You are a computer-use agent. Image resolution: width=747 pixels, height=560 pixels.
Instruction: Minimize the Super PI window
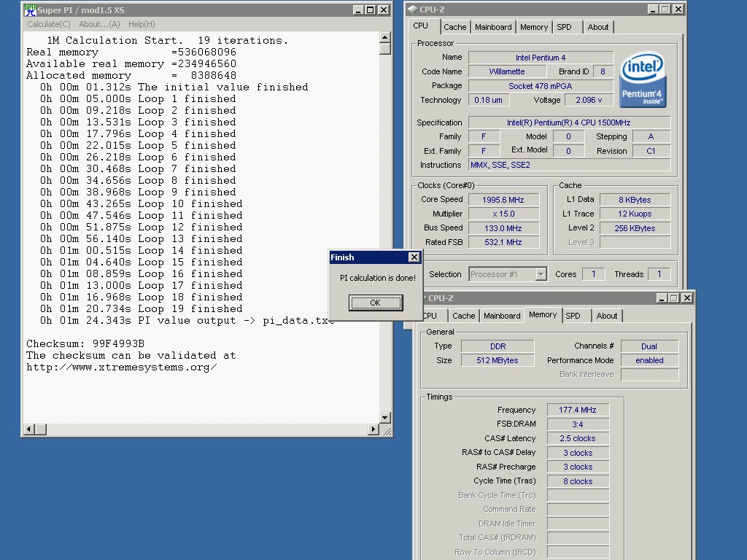pyautogui.click(x=358, y=10)
